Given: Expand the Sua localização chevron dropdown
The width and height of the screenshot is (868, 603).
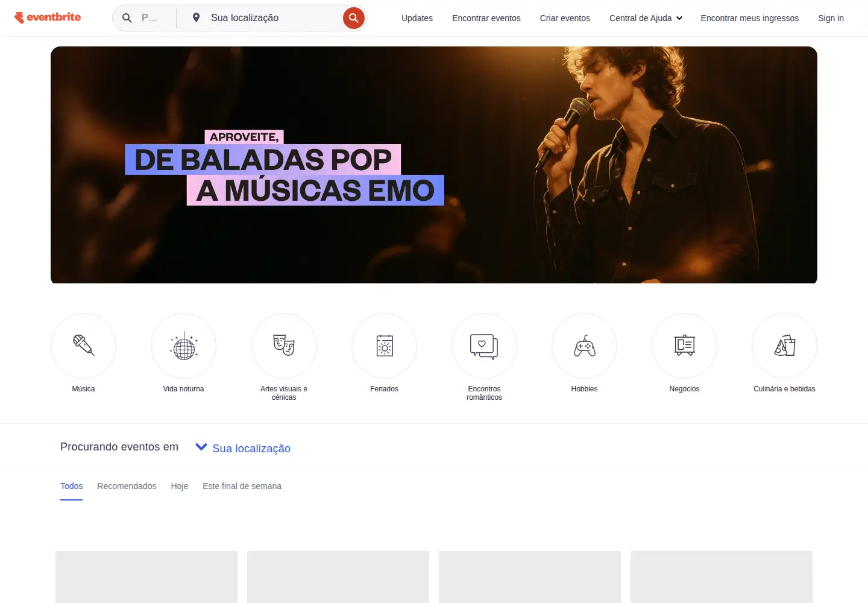Looking at the screenshot, I should click(201, 447).
